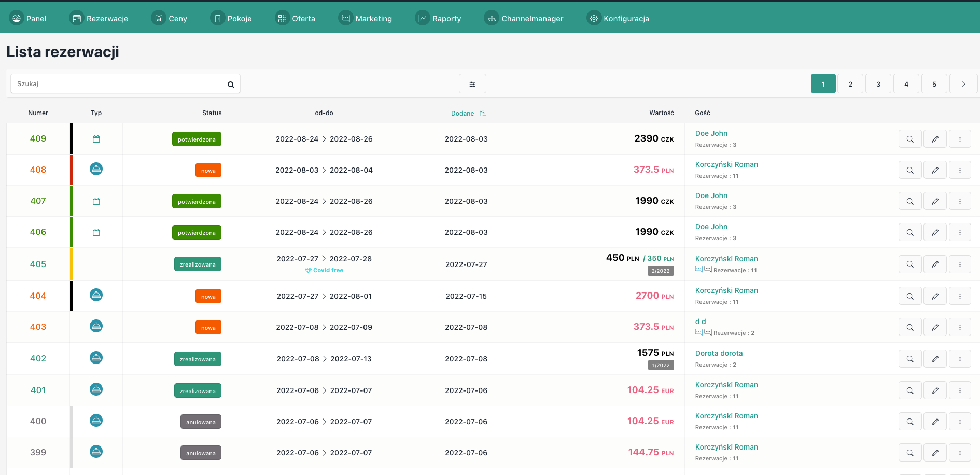Go to next page arrow

pos(963,84)
